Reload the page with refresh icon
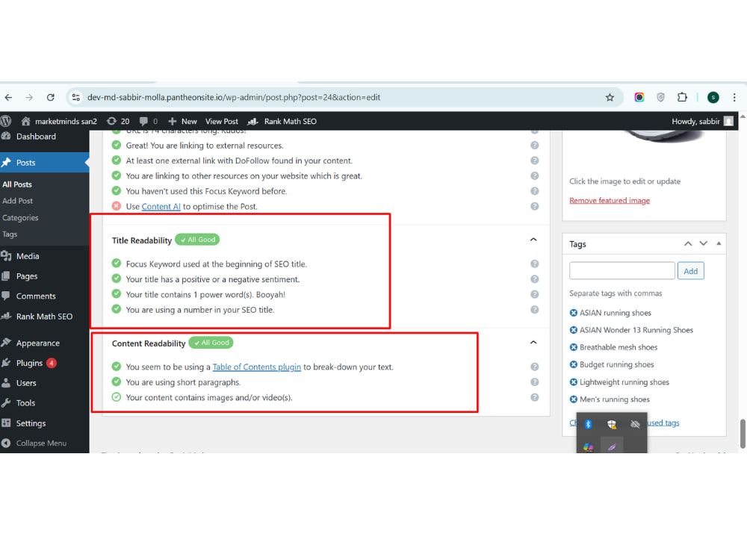This screenshot has width=747, height=560. point(51,98)
